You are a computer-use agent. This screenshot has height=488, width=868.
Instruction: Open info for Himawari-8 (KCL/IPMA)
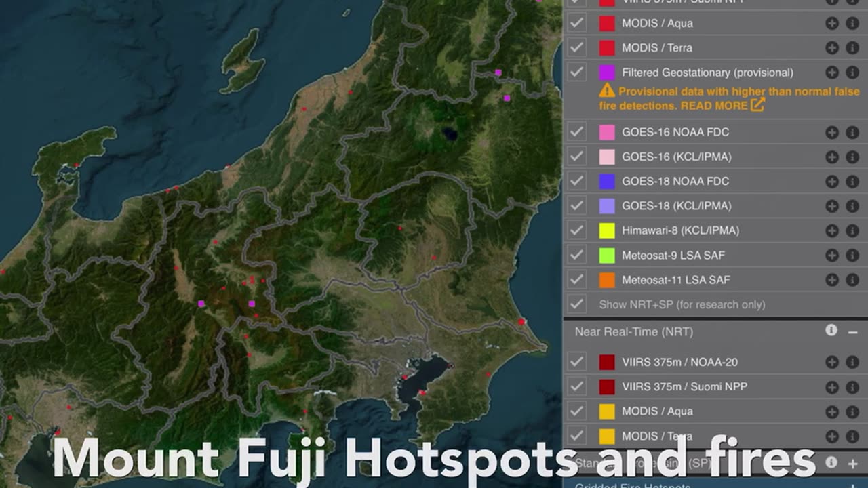coord(852,230)
